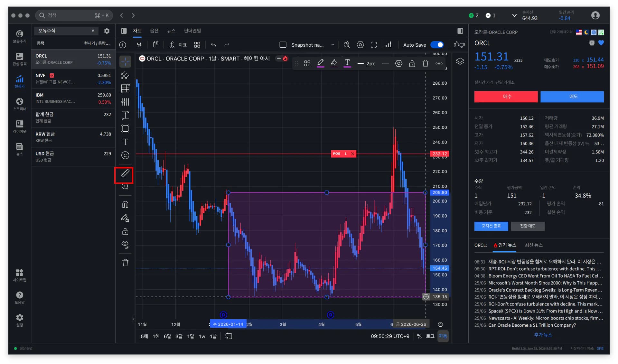The height and width of the screenshot is (364, 618).
Task: Expand the account chevron beside 순자산
Action: pyautogui.click(x=514, y=15)
